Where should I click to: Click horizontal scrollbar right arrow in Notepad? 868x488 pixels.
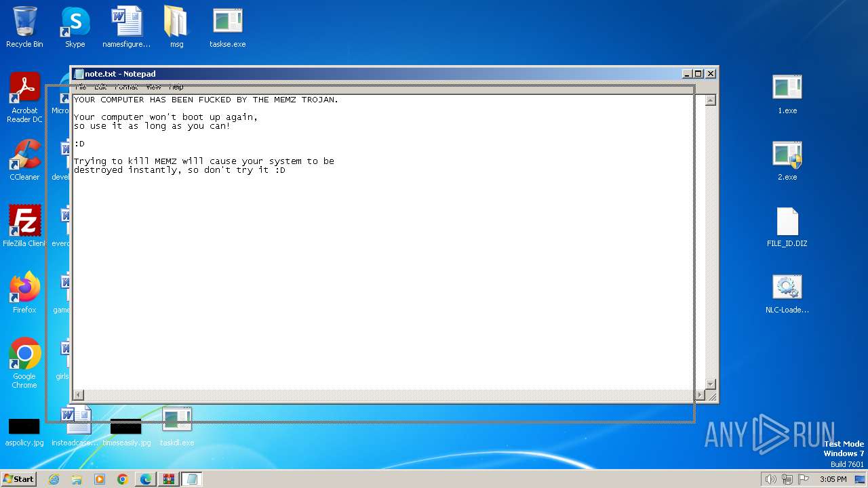pos(699,395)
